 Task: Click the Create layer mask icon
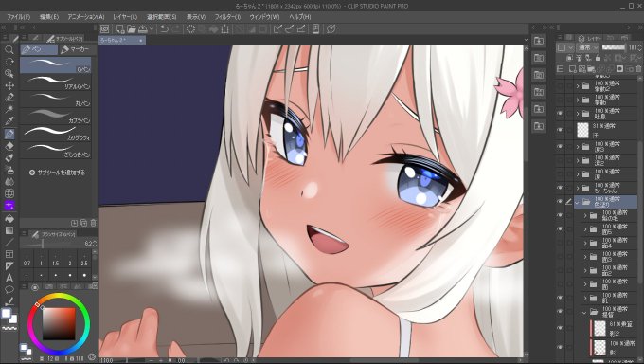(619, 69)
